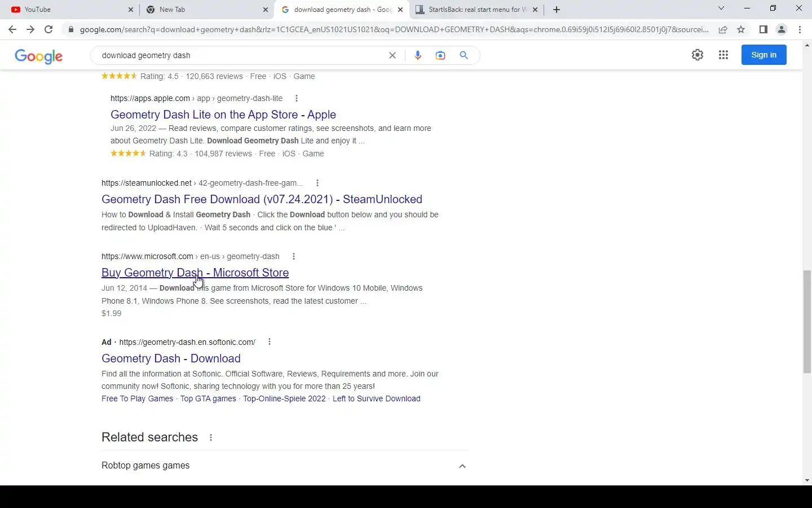Close the New Tab tab

266,10
